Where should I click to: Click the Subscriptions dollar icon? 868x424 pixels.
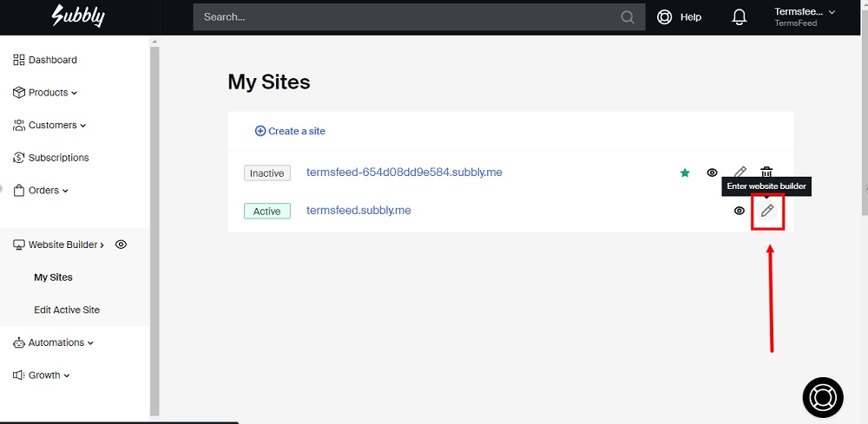click(19, 158)
